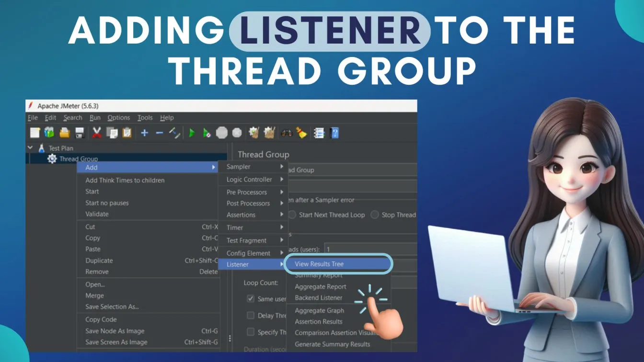Click the Shutdown toolbar icon

[237, 133]
